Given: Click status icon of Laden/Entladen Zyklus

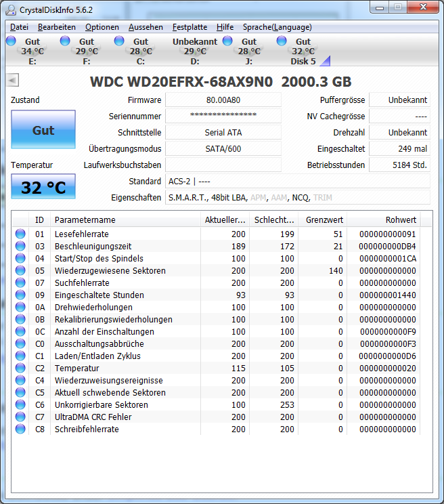Looking at the screenshot, I should [20, 356].
